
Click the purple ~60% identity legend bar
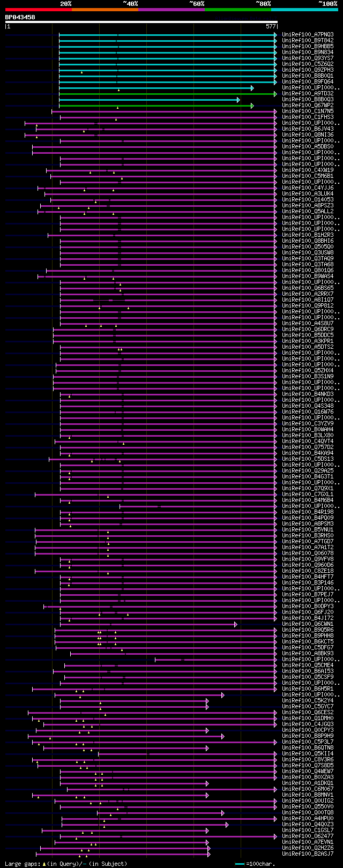click(x=171, y=10)
